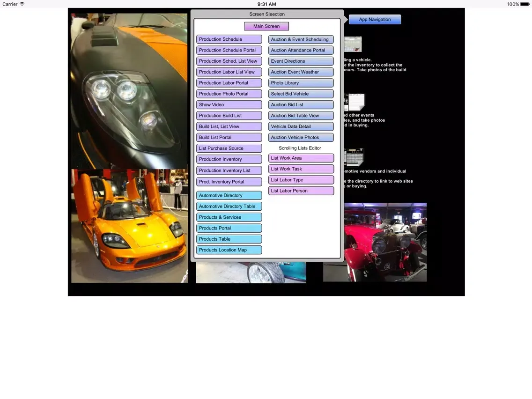Tap the battery indicator in status bar

(525, 4)
